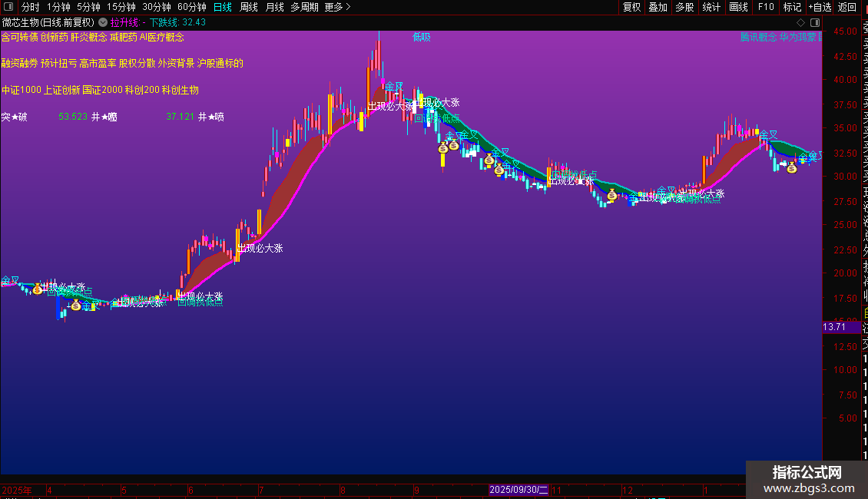The height and width of the screenshot is (499, 868).
Task: Switch to 周线 weekly chart
Action: coord(249,7)
